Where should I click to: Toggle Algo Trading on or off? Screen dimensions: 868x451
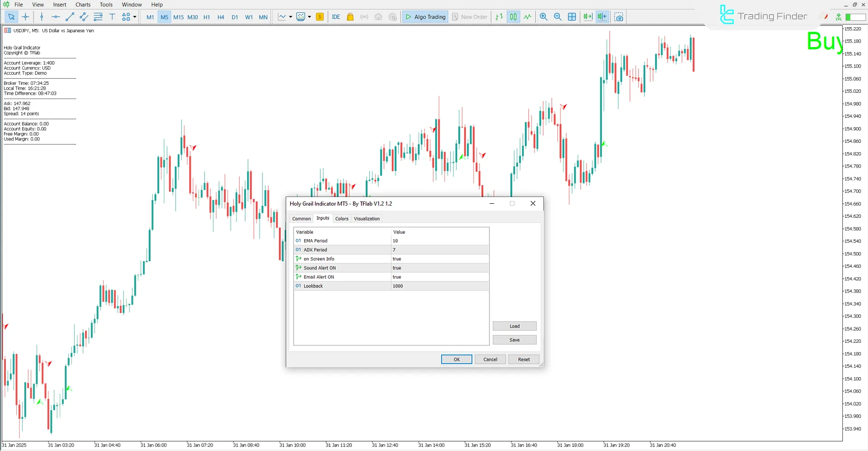(x=425, y=17)
